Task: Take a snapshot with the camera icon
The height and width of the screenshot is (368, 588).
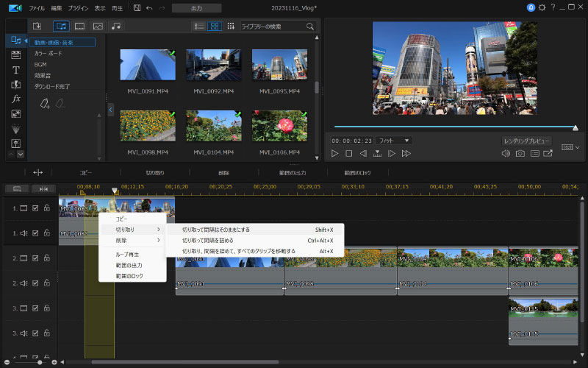Action: (x=520, y=153)
